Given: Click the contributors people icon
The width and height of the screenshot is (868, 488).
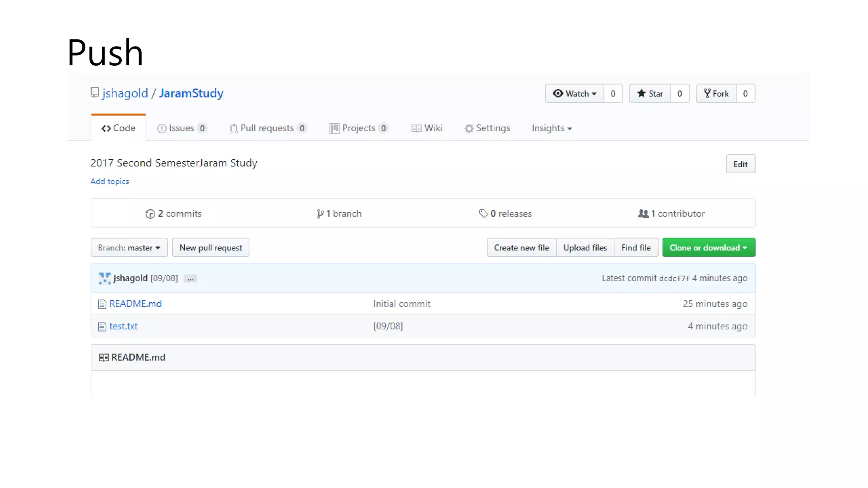Looking at the screenshot, I should 643,213.
